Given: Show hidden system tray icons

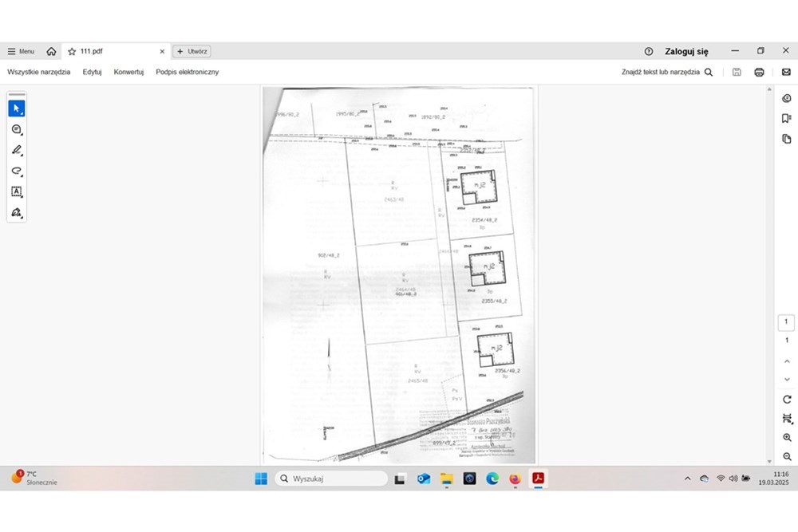Looking at the screenshot, I should [x=688, y=479].
